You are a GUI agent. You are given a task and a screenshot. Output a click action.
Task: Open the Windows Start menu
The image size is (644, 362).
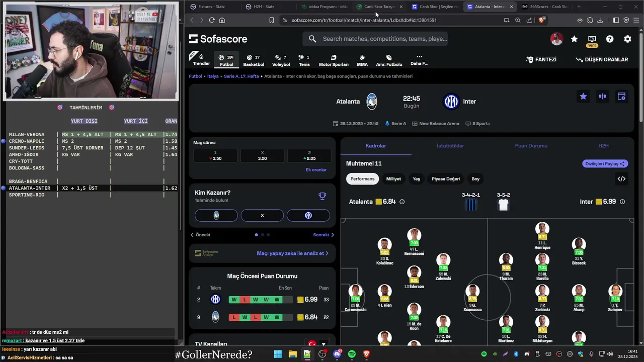pyautogui.click(x=278, y=354)
